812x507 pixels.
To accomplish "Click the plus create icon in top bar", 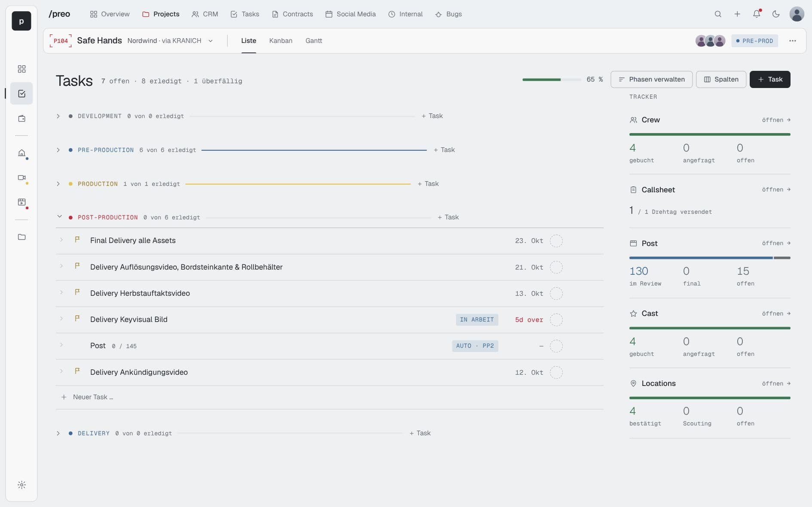I will pyautogui.click(x=737, y=14).
